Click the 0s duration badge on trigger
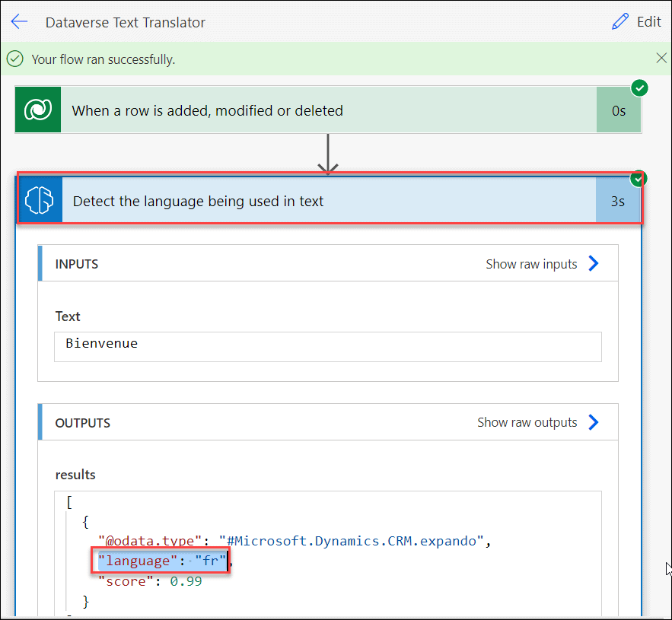 (x=619, y=110)
